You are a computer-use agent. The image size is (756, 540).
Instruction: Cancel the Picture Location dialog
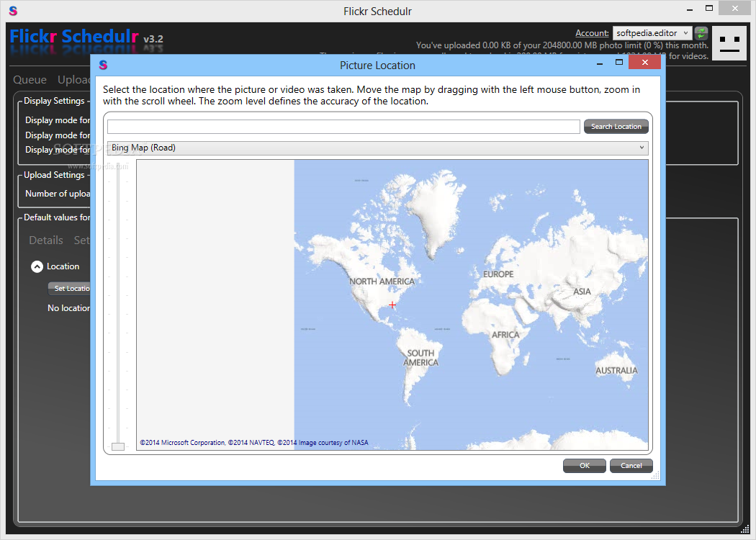click(x=631, y=466)
